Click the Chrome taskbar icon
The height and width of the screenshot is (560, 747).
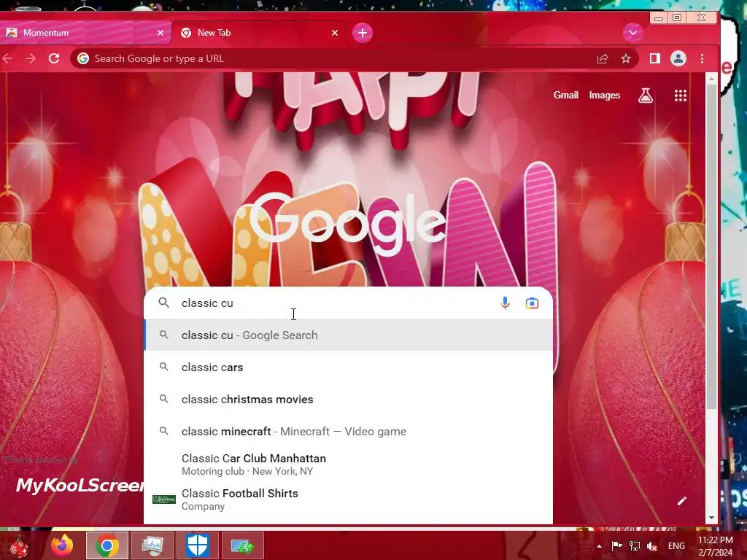tap(107, 545)
